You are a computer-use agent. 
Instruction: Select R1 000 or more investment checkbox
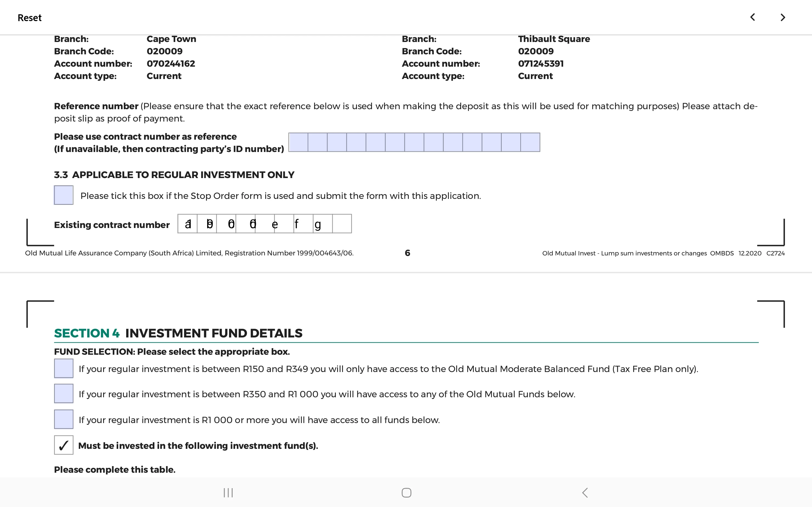[x=64, y=419]
